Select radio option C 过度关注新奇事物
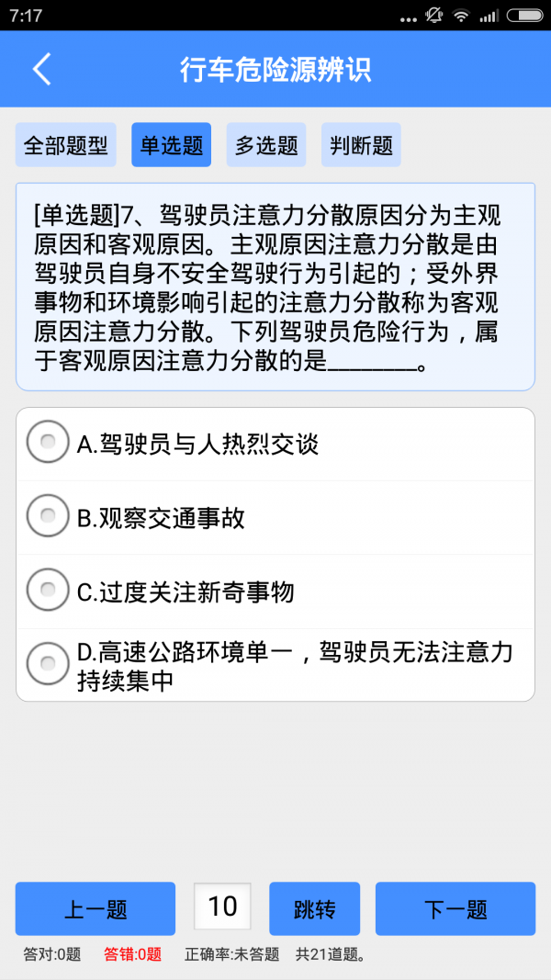 pos(48,590)
